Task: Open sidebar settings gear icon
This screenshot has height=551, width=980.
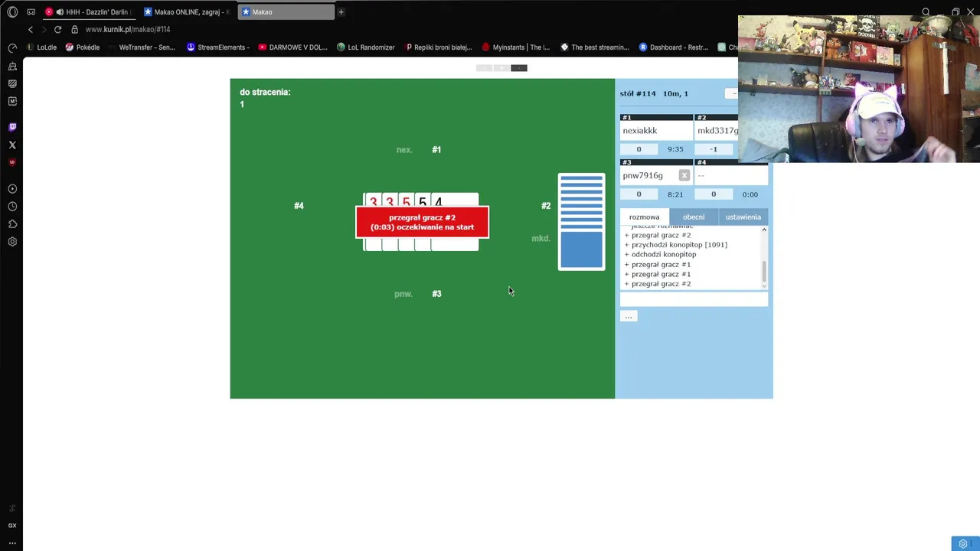Action: 12,242
